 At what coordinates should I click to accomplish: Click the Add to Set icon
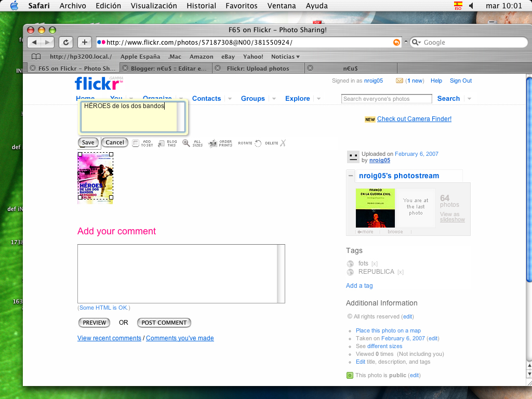click(142, 143)
